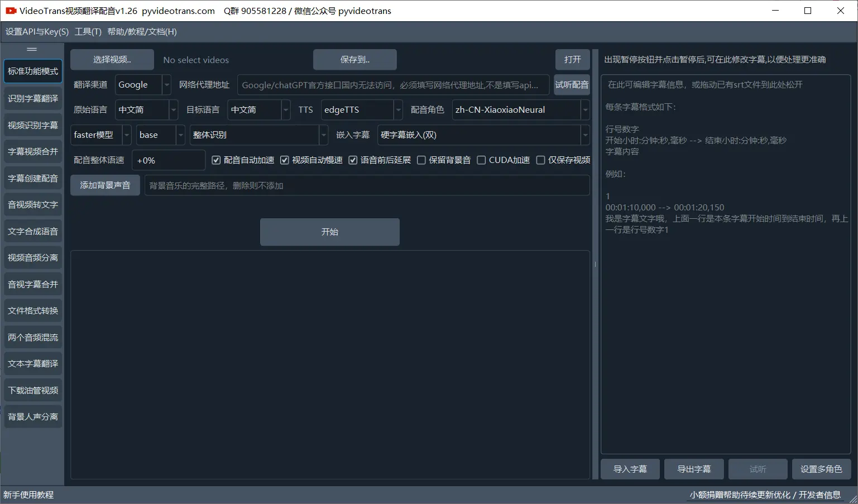This screenshot has height=504, width=858.
Task: Maximize the VideoTrans window
Action: [x=808, y=11]
